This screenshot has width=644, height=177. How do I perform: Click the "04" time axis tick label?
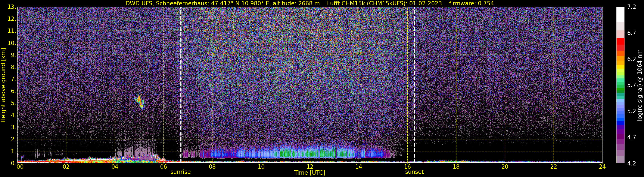click(x=115, y=167)
